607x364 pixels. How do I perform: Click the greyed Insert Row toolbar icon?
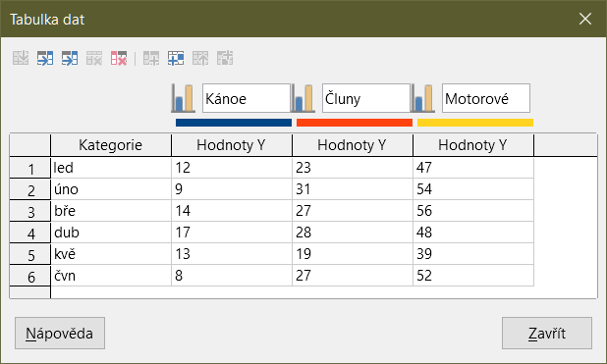click(x=21, y=58)
